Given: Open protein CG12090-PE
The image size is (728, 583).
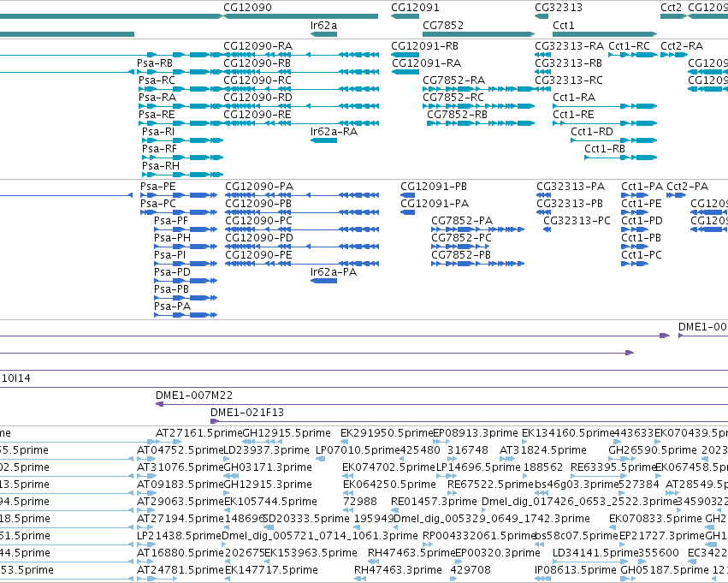Looking at the screenshot, I should (258, 255).
